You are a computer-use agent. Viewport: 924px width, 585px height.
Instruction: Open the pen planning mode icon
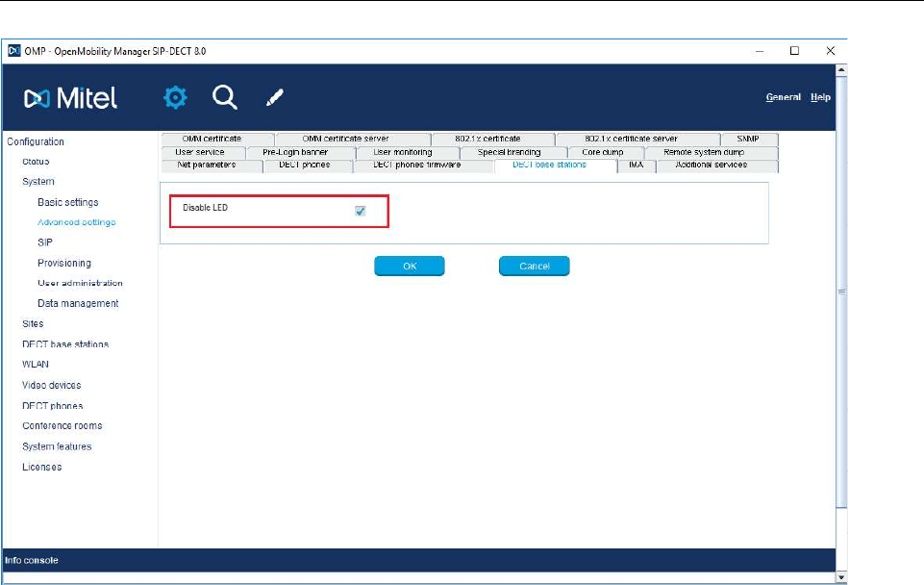coord(275,97)
